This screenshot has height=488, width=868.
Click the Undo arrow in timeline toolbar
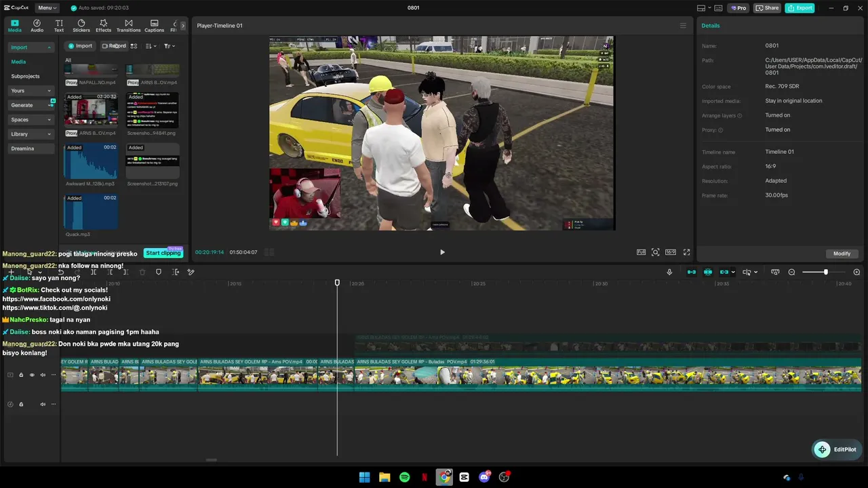[60, 272]
